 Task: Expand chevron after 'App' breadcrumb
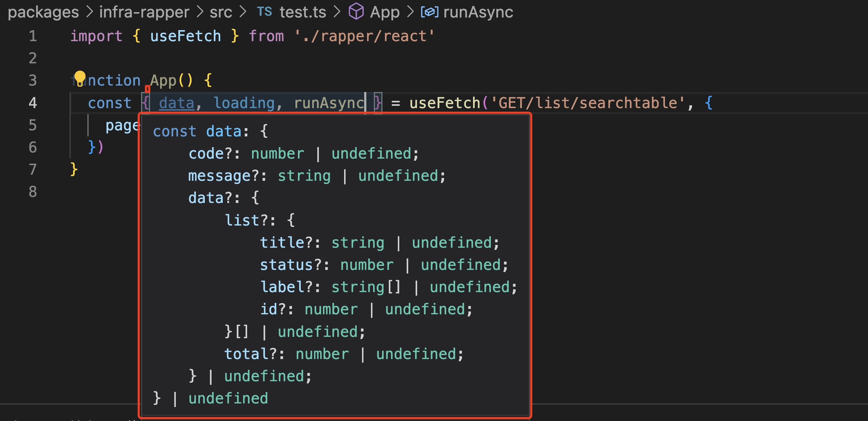(410, 12)
